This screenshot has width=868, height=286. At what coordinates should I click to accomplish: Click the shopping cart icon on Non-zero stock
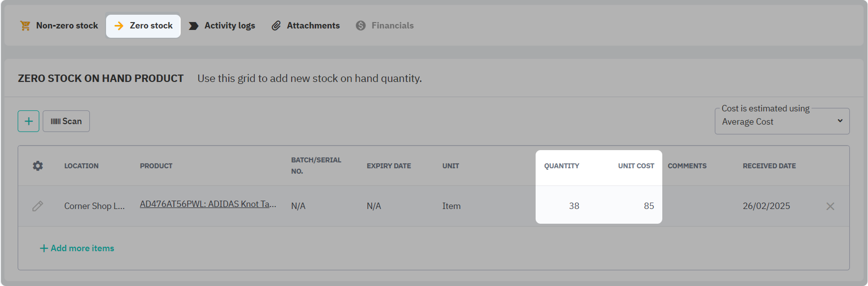[x=26, y=25]
